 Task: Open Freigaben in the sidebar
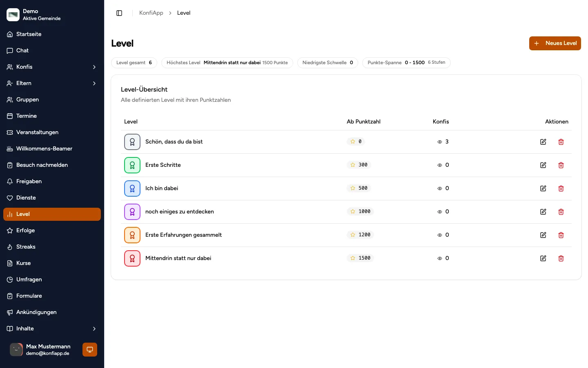pos(52,182)
